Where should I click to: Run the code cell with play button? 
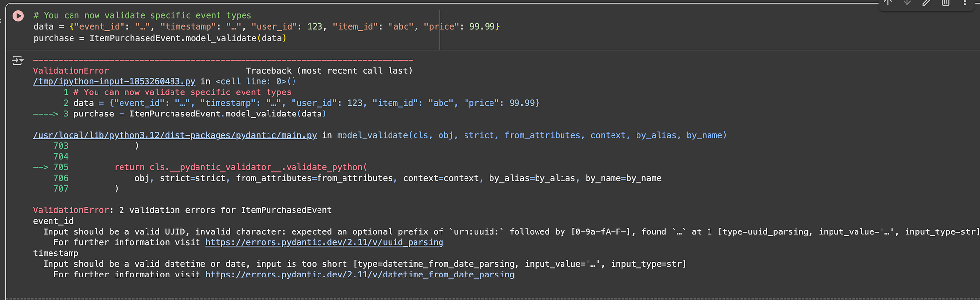[x=18, y=16]
